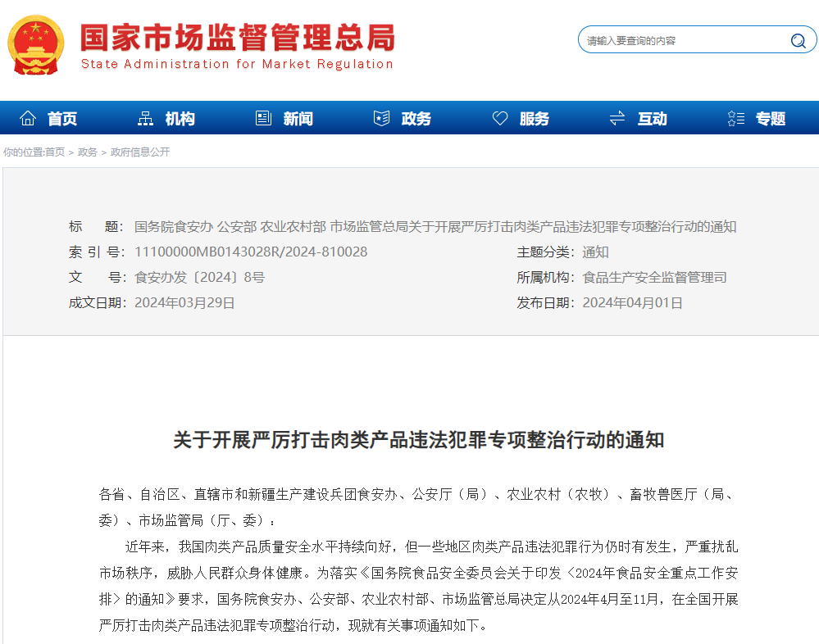Click the list icon beside 专题
The height and width of the screenshot is (644, 819).
coord(736,119)
